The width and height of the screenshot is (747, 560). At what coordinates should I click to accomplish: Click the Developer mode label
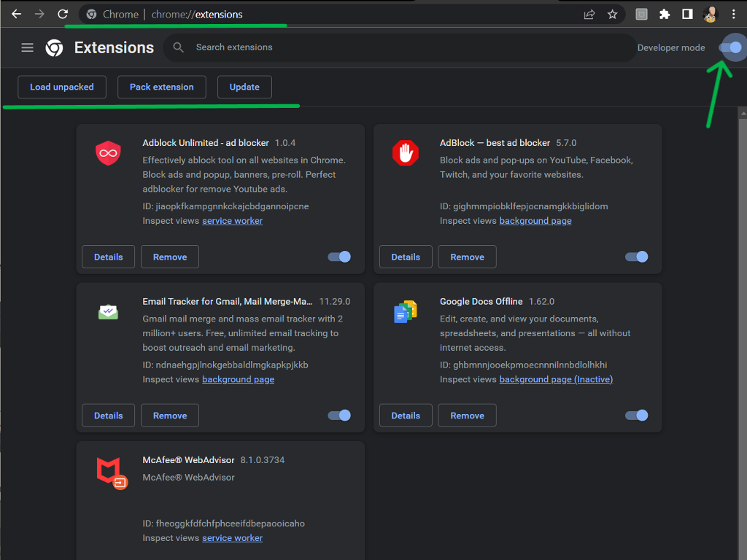coord(671,47)
